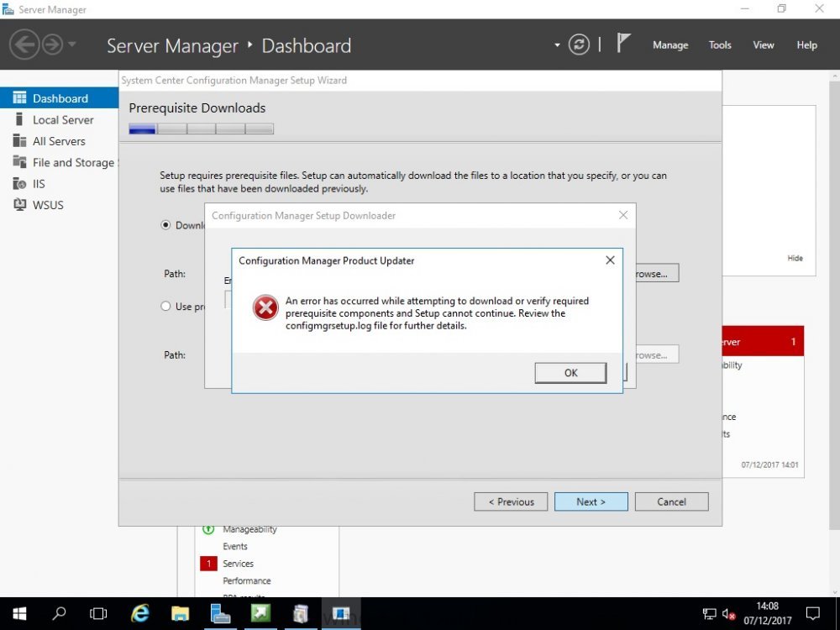Click the Previous button in Setup Wizard
The height and width of the screenshot is (630, 840).
point(511,502)
